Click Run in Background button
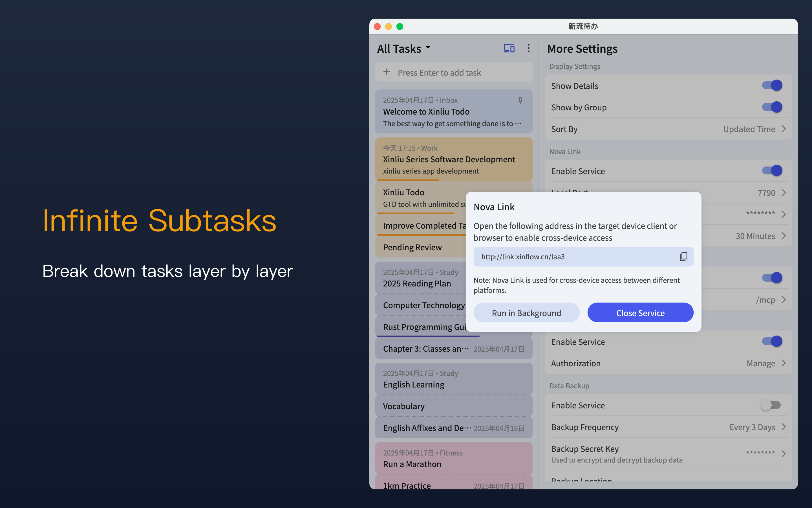The image size is (812, 508). point(526,313)
